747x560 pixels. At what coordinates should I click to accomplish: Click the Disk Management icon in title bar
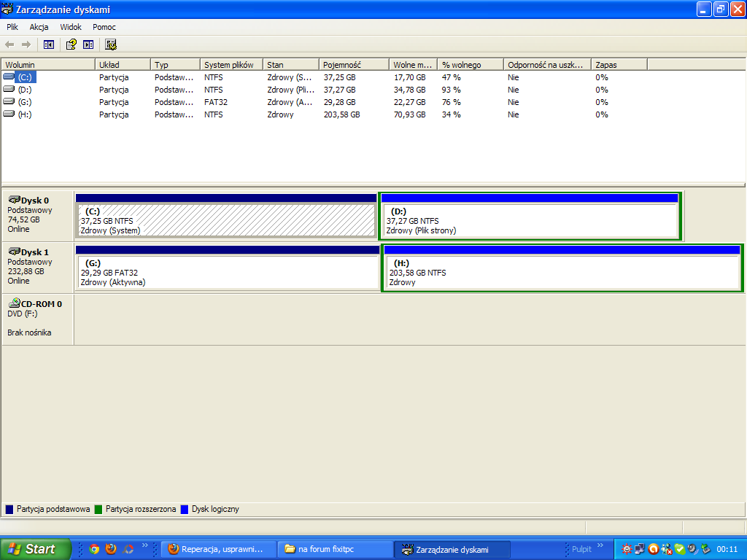coord(7,9)
